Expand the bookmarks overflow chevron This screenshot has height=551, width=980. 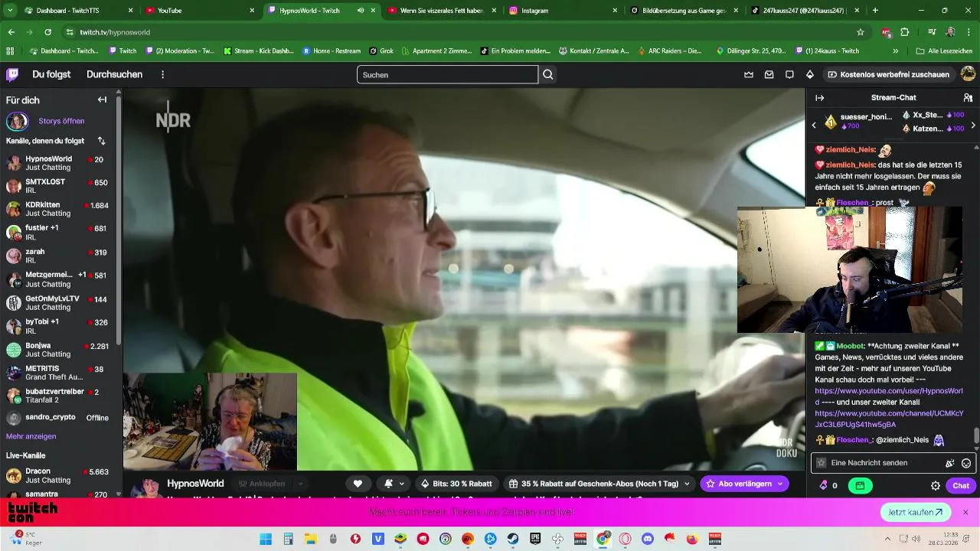[x=896, y=51]
